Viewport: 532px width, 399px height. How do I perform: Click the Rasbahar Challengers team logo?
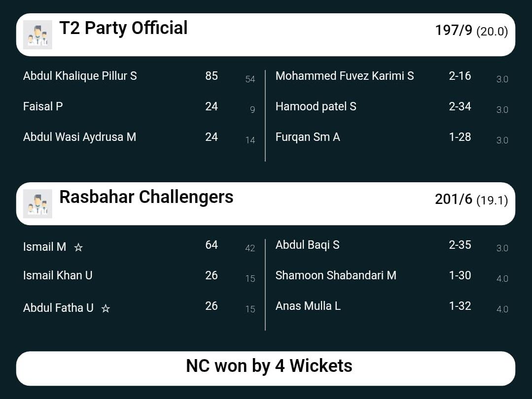(37, 204)
